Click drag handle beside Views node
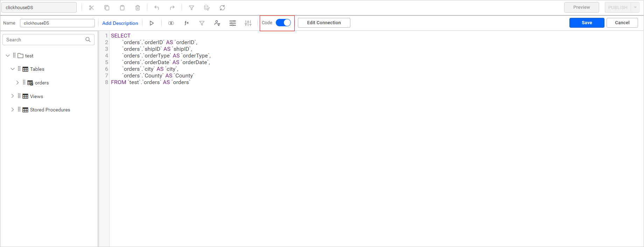This screenshot has width=644, height=247. point(19,96)
